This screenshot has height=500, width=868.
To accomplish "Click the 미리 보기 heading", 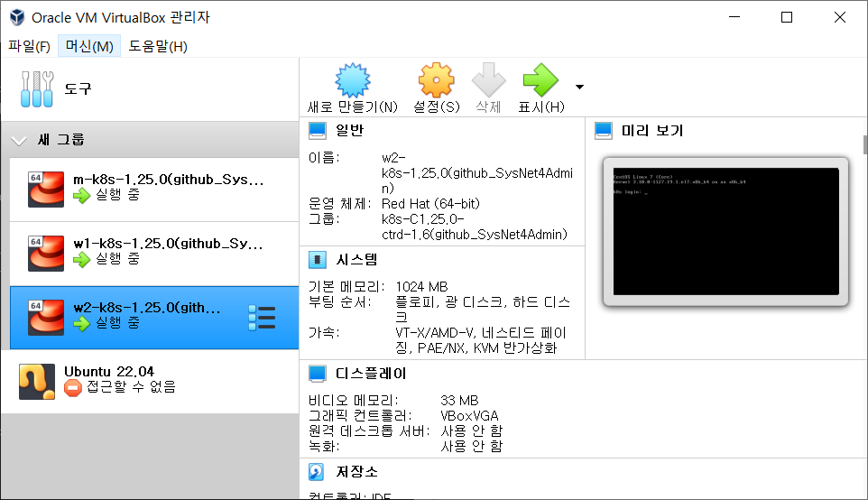I will coord(652,131).
